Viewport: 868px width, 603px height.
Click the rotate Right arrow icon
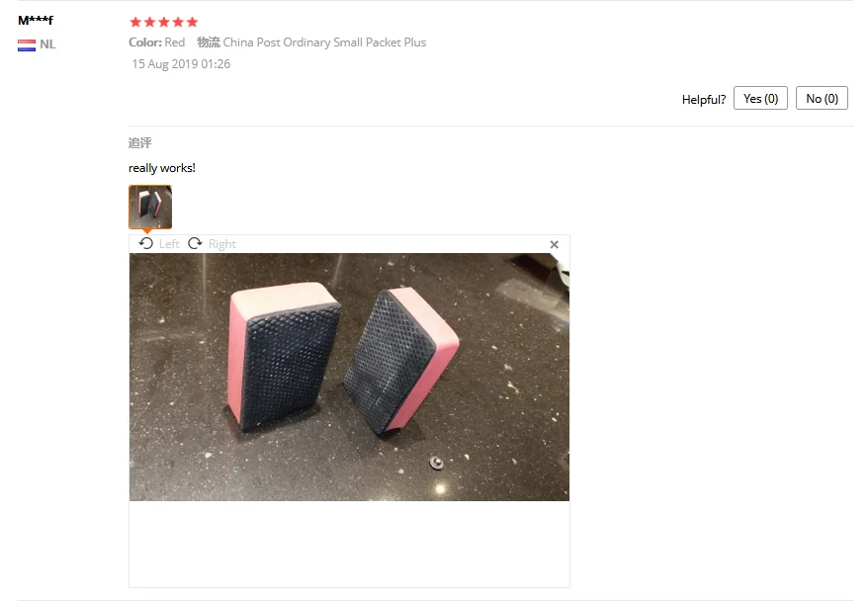[195, 243]
